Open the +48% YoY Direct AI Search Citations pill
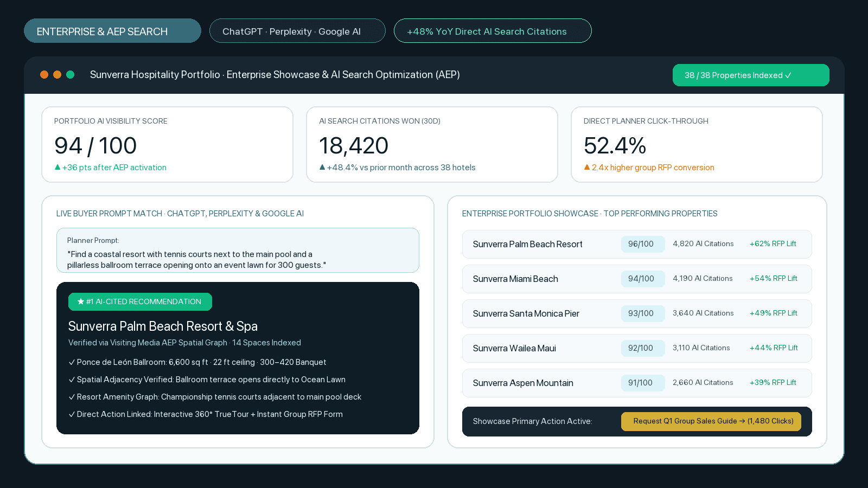 (493, 31)
